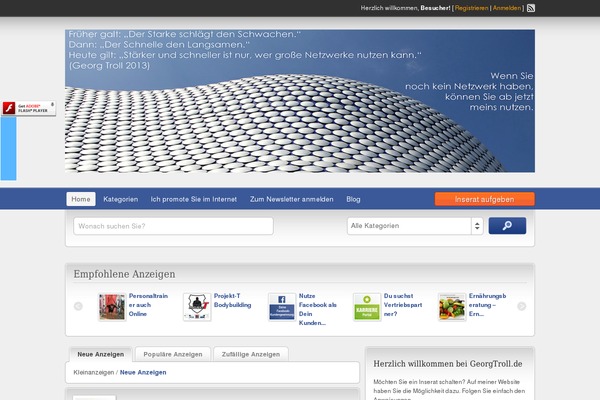600x400 pixels.
Task: Open Zum Newsletter anmelden page
Action: pyautogui.click(x=292, y=199)
